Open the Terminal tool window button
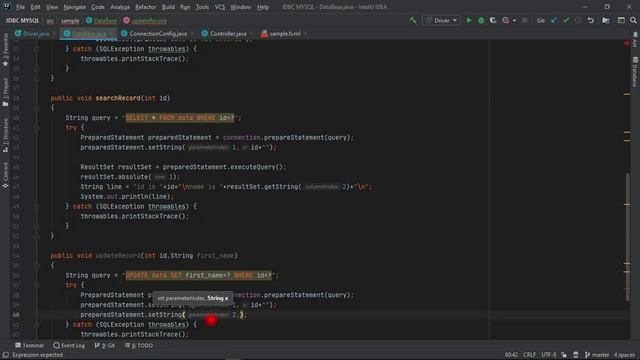This screenshot has height=360, width=640. pyautogui.click(x=29, y=345)
